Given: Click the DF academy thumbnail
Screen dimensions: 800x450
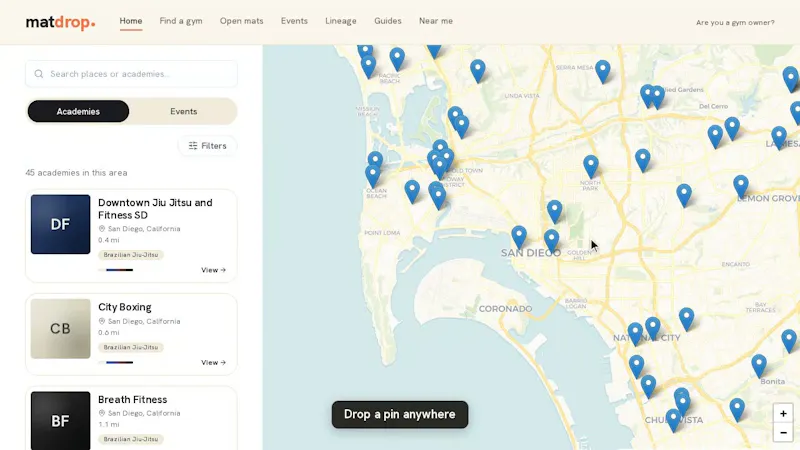Looking at the screenshot, I should pos(60,224).
